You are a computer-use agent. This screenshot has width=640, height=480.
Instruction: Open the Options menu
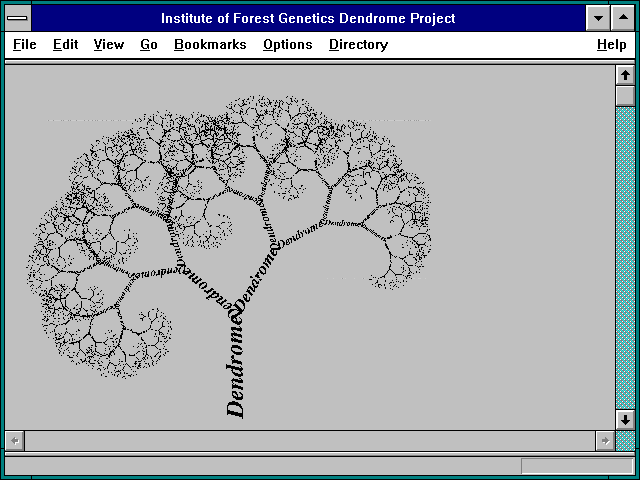click(288, 44)
